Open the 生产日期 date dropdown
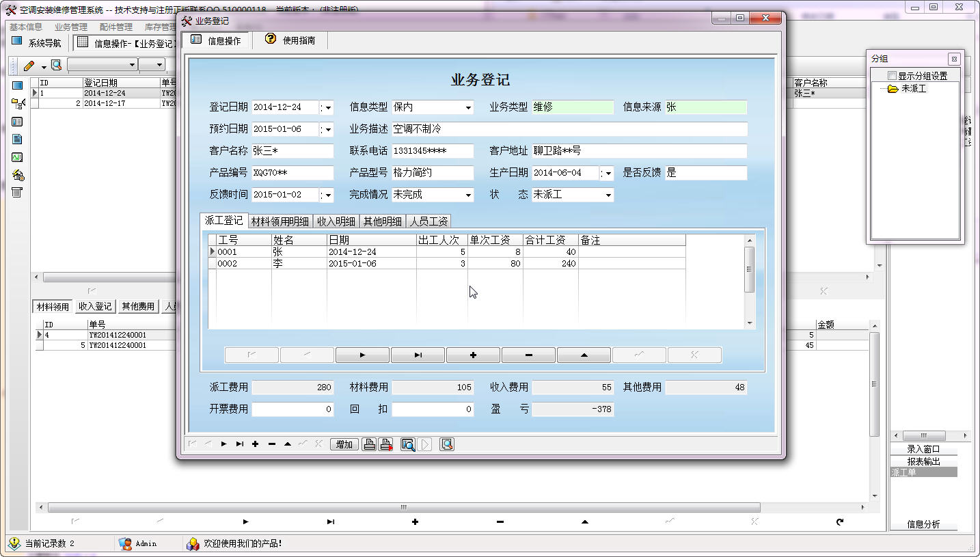Screen dimensions: 980x557 pos(607,173)
